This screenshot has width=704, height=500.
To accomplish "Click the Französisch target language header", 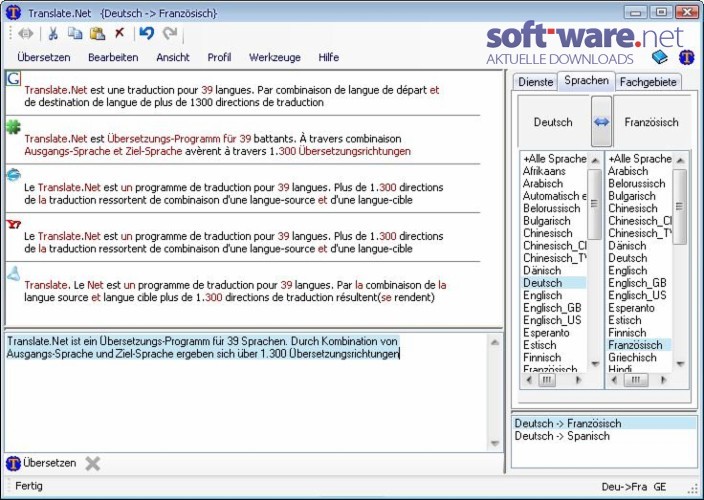I will click(x=651, y=122).
